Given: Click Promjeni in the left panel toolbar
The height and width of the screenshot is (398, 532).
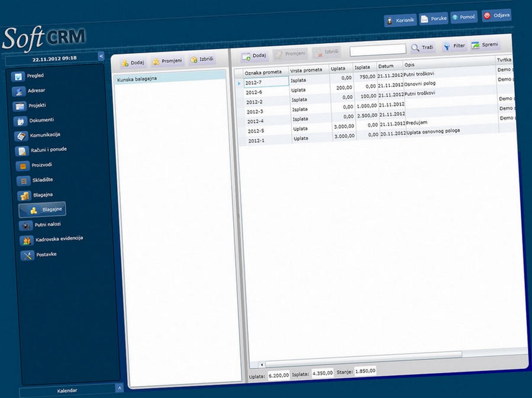Looking at the screenshot, I should 167,61.
